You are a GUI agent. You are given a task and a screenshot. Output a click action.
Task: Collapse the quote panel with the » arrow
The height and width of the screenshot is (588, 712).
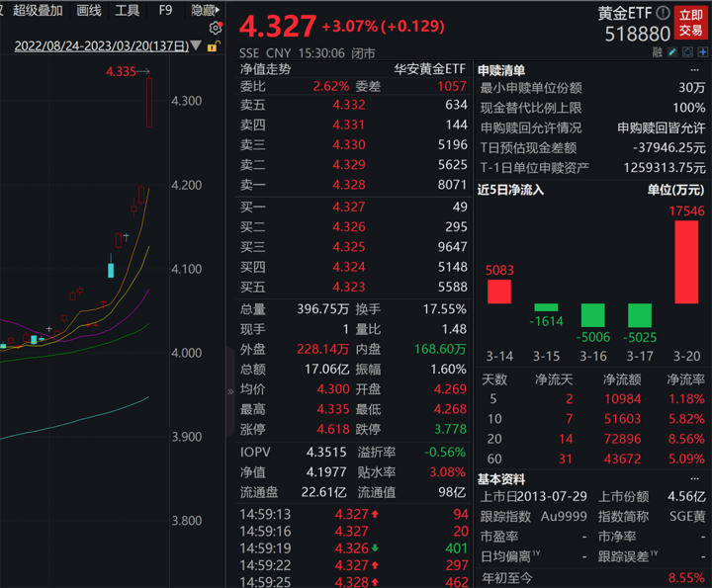(230, 391)
